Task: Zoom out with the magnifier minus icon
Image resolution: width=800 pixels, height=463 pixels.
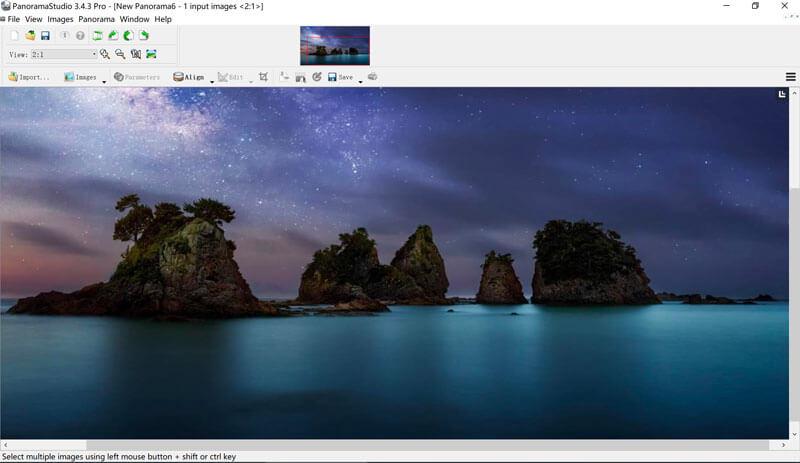Action: [x=120, y=54]
